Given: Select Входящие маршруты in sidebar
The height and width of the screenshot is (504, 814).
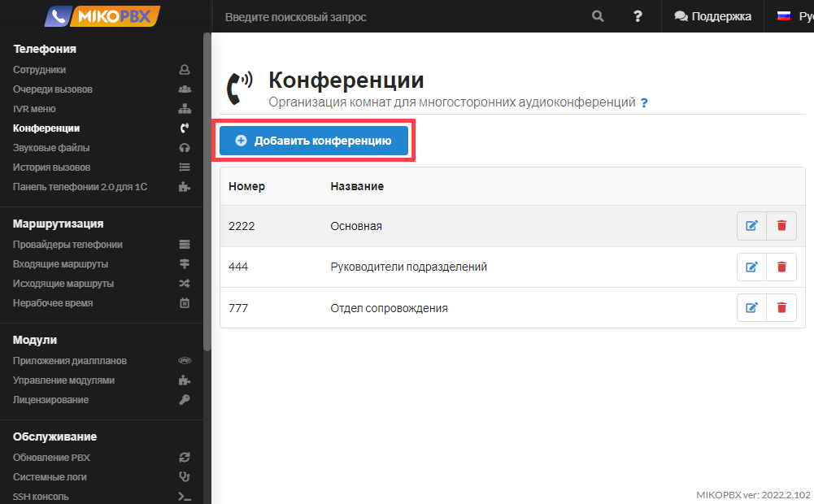Looking at the screenshot, I should 60,264.
